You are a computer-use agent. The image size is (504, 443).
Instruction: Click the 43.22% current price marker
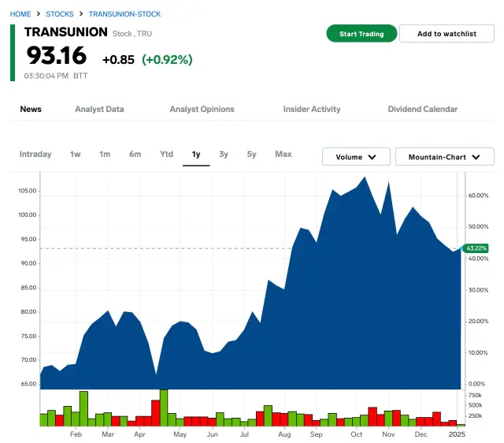coord(476,248)
